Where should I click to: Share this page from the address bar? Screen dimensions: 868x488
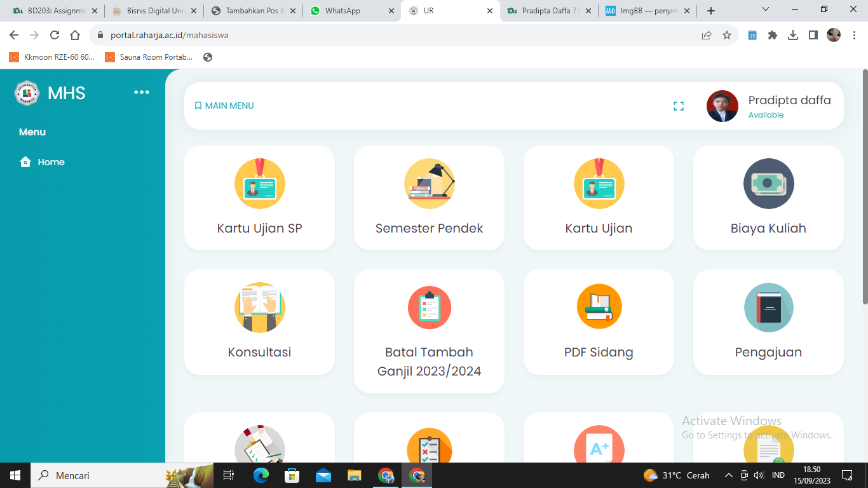[x=707, y=36]
